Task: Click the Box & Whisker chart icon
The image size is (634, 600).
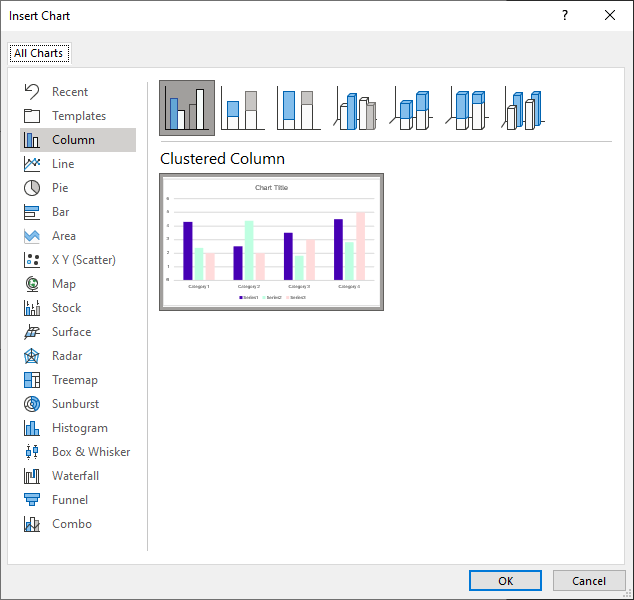Action: [x=32, y=452]
